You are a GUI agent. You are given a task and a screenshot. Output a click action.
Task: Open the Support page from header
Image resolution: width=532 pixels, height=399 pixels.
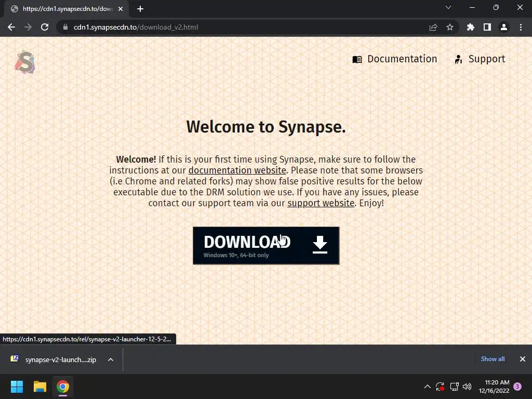click(x=480, y=59)
